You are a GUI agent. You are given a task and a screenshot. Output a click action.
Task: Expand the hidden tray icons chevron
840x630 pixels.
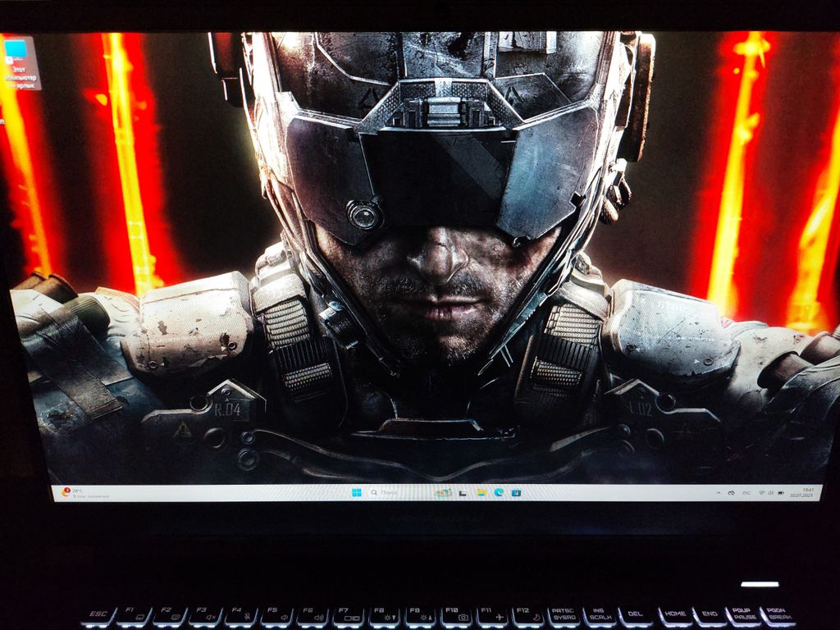[718, 493]
